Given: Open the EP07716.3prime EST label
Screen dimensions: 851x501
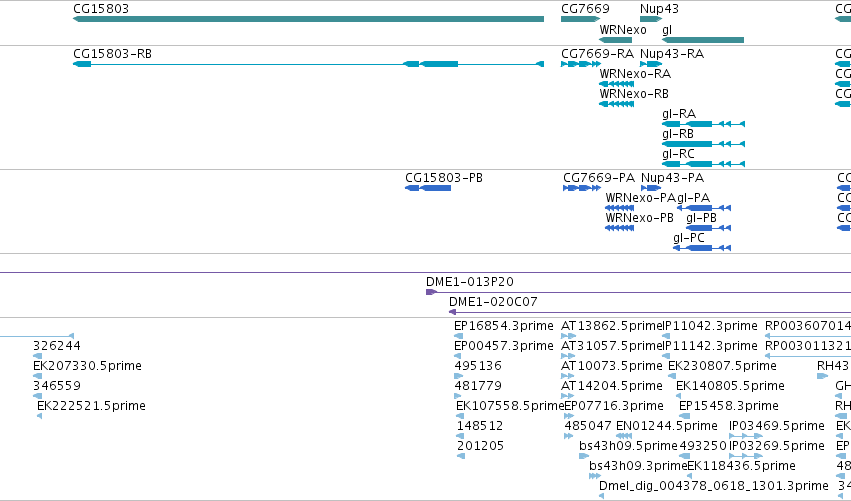Looking at the screenshot, I should click(x=614, y=407).
